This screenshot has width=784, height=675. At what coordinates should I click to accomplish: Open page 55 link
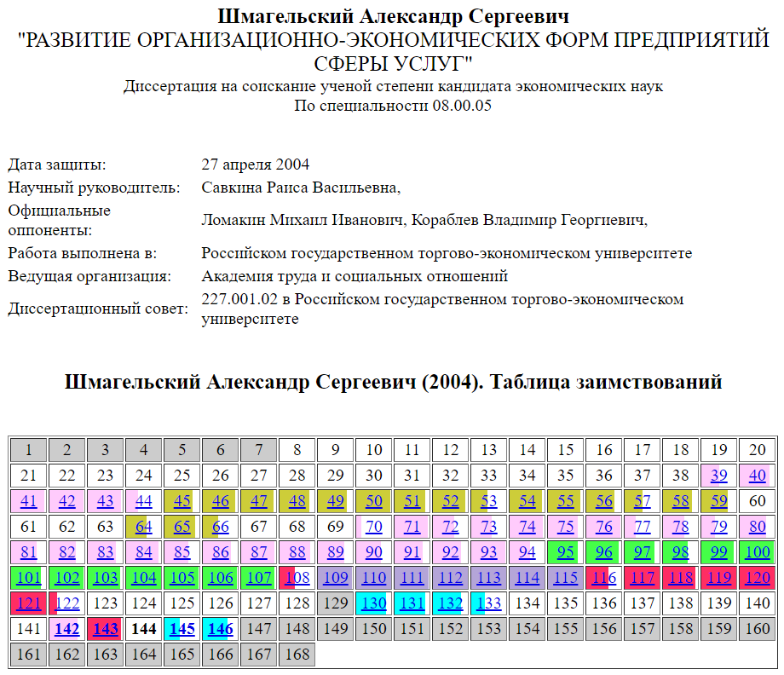pos(566,500)
